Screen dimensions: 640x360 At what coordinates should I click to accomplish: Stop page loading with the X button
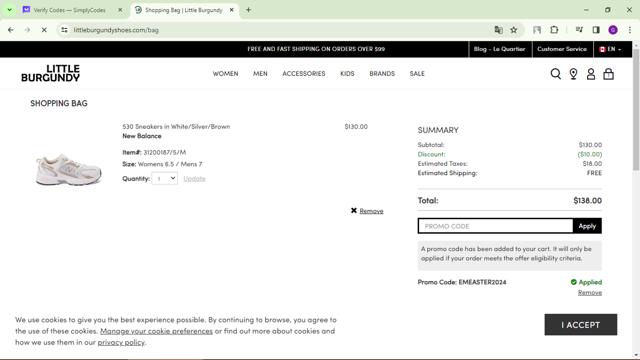point(44,30)
